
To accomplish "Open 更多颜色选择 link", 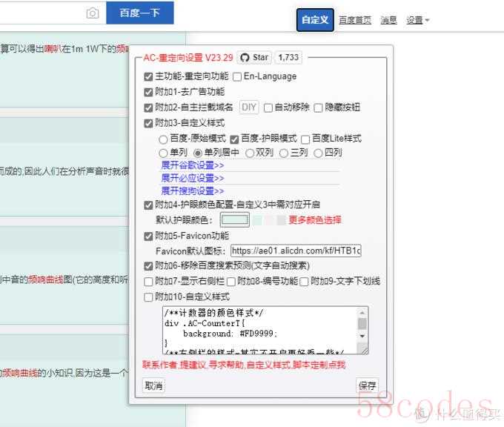I will 315,220.
